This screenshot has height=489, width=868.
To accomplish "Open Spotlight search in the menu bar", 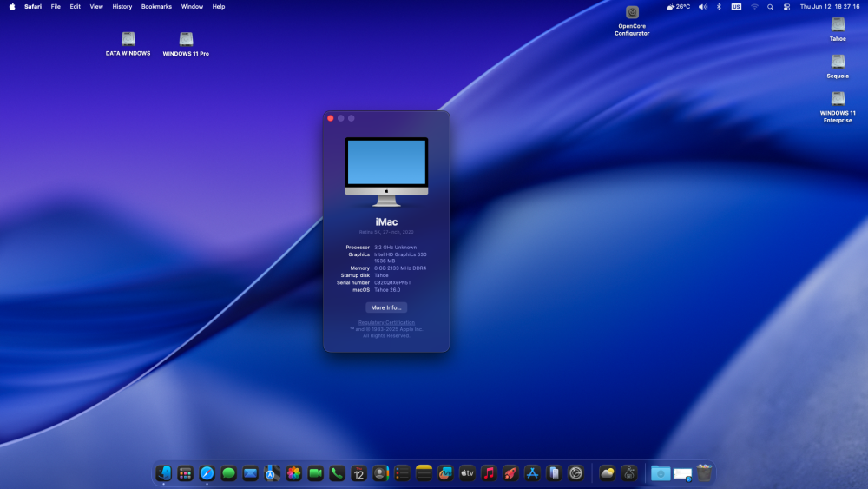I will [x=770, y=7].
